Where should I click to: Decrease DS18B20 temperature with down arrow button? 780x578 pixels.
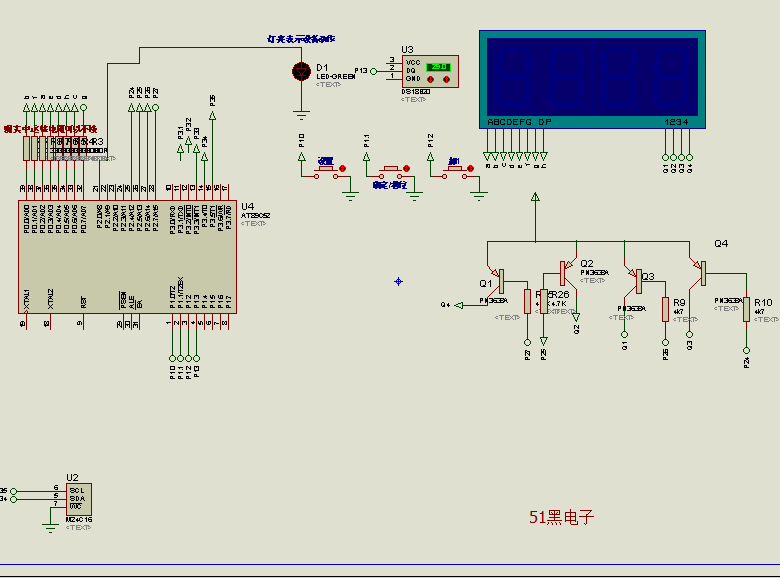(431, 80)
